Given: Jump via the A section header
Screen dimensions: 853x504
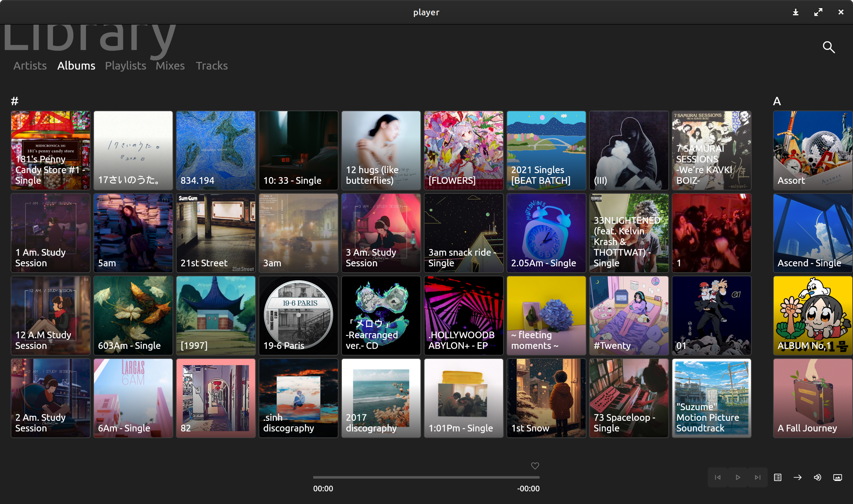Looking at the screenshot, I should (777, 101).
